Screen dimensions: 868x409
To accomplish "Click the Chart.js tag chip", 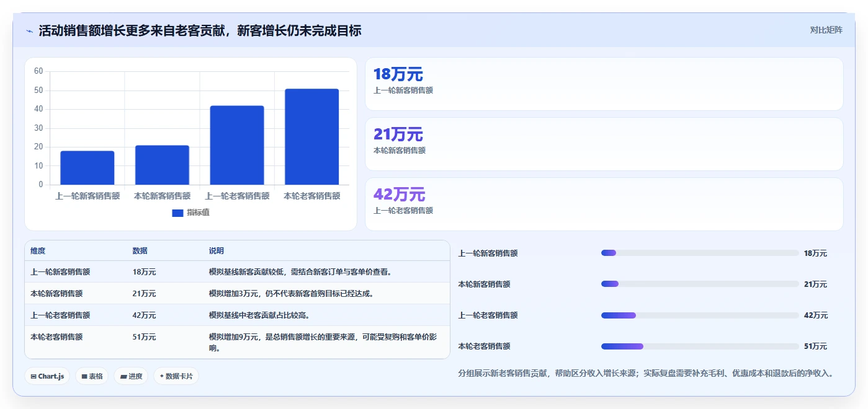I will (47, 376).
